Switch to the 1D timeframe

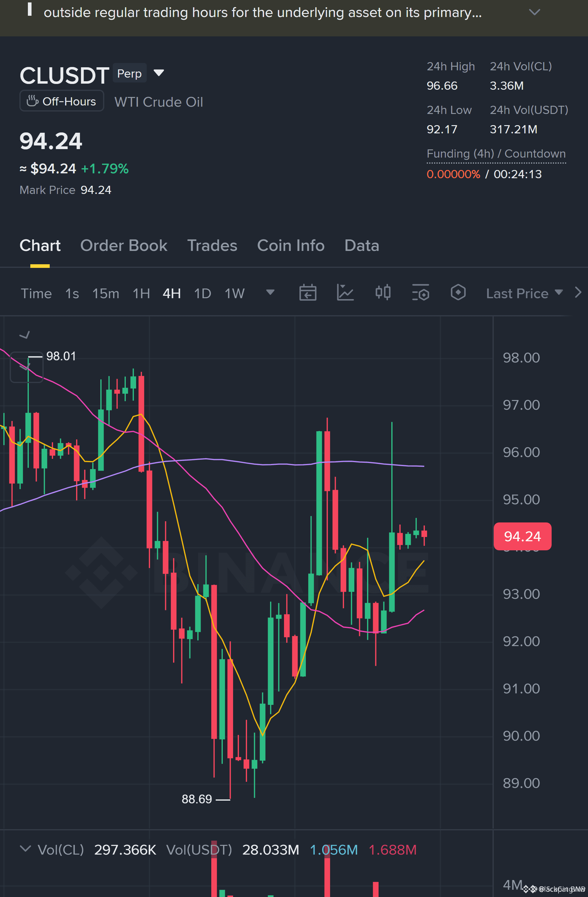(202, 293)
